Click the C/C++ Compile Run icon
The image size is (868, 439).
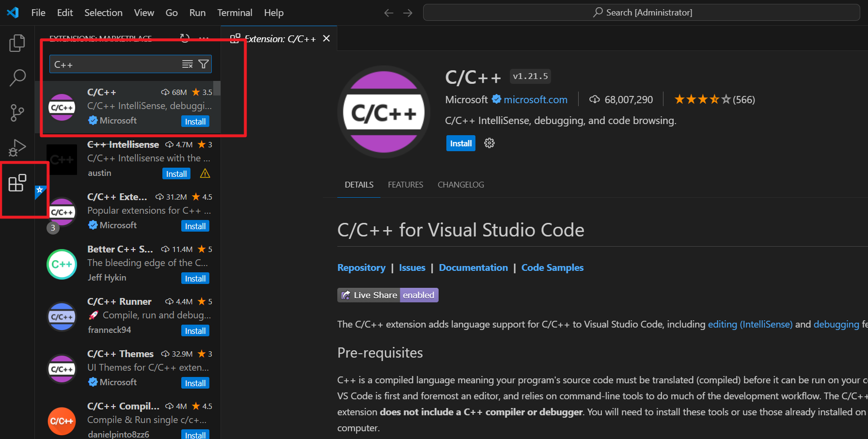[x=62, y=421]
